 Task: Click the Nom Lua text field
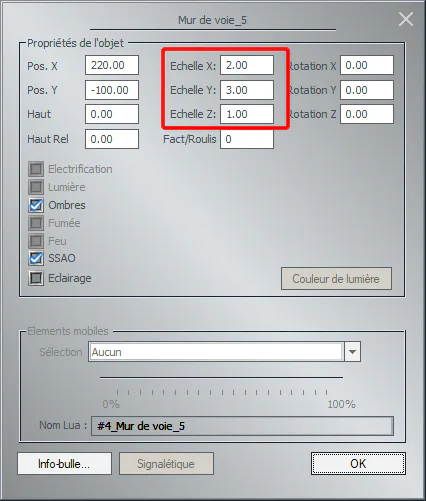coord(242,426)
